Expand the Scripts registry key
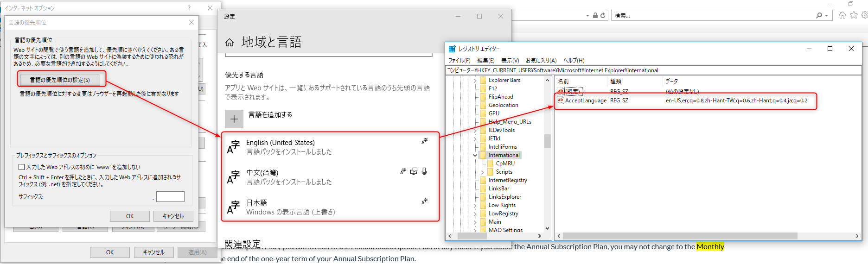This screenshot has height=264, width=868. tap(482, 172)
